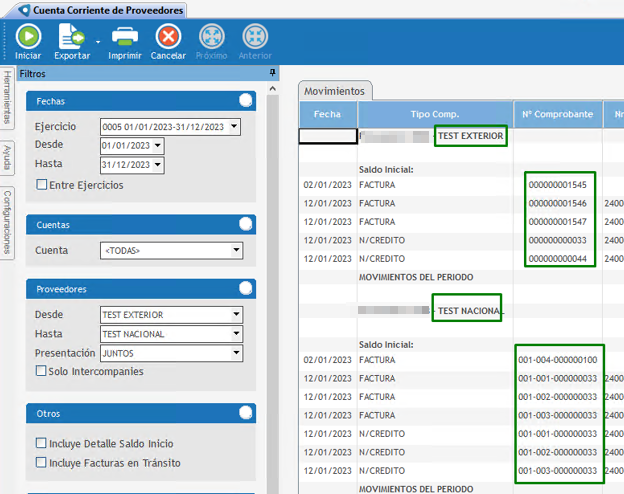Open the Proveedores Hasta TEST NACIONAL dropdown
The height and width of the screenshot is (494, 624).
tap(236, 334)
